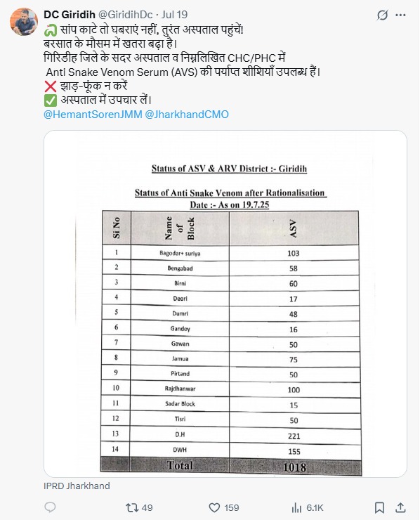Image resolution: width=420 pixels, height=520 pixels.
Task: View analytics showing 6.1K views
Action: [308, 508]
